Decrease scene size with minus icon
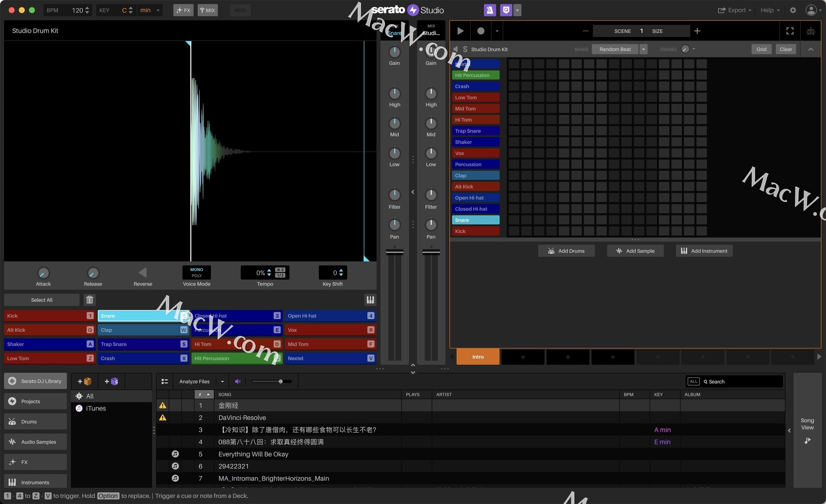The height and width of the screenshot is (504, 826). coord(585,31)
